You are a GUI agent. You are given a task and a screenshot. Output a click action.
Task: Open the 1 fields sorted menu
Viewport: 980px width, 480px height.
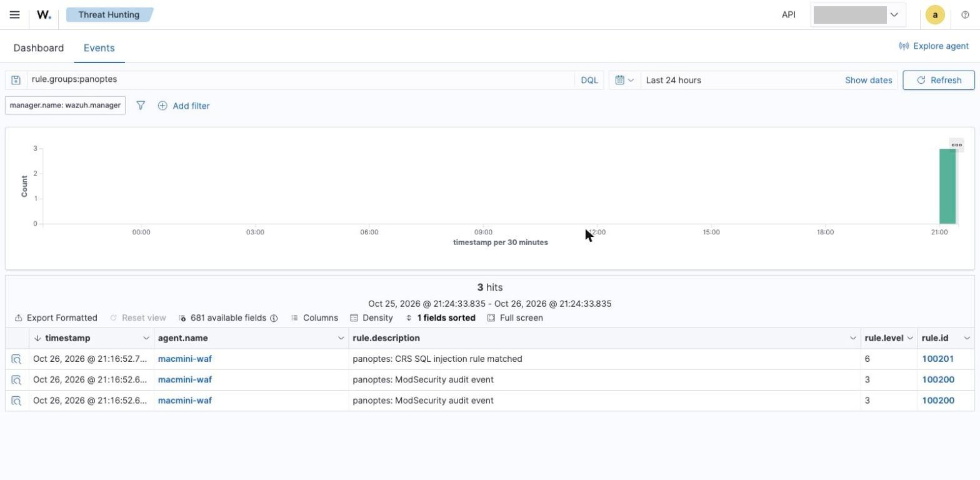click(440, 318)
